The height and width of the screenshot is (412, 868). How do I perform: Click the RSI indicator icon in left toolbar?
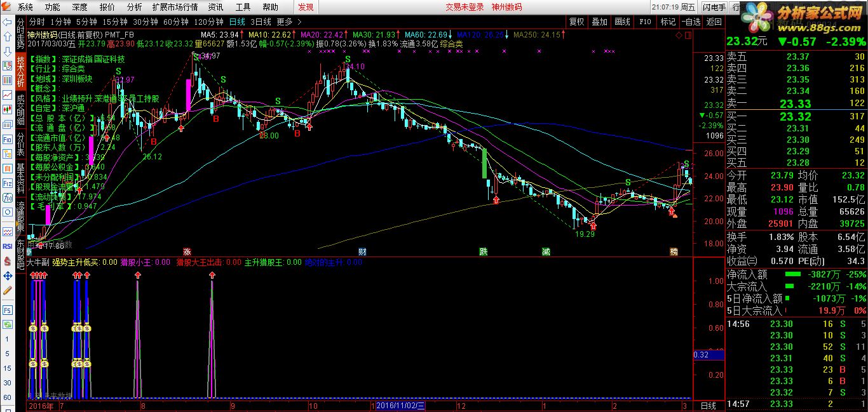[7, 246]
